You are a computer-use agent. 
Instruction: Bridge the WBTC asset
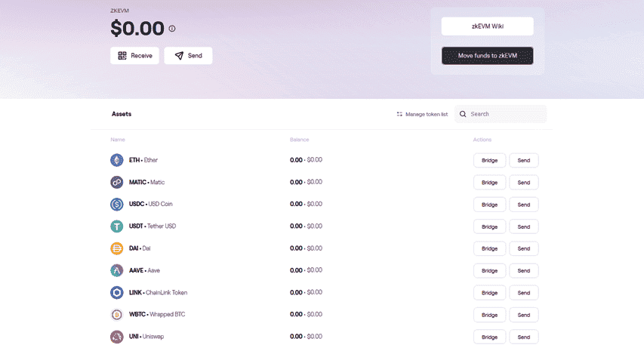point(489,315)
